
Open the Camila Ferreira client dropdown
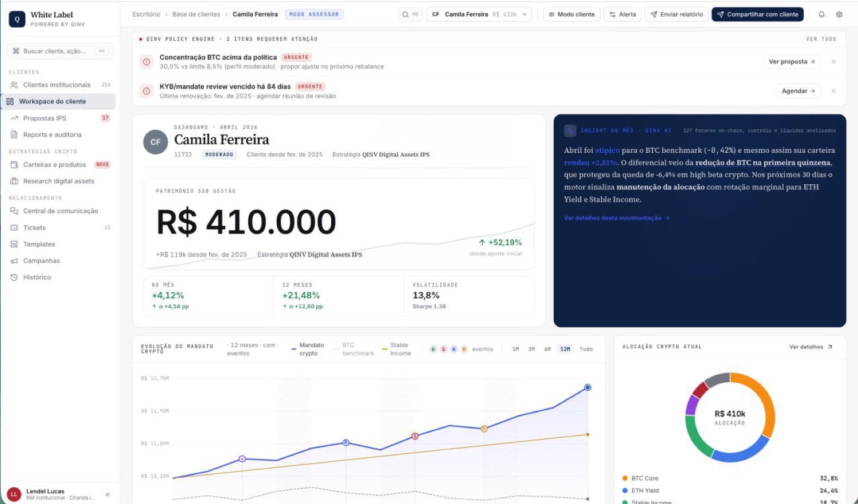click(479, 14)
